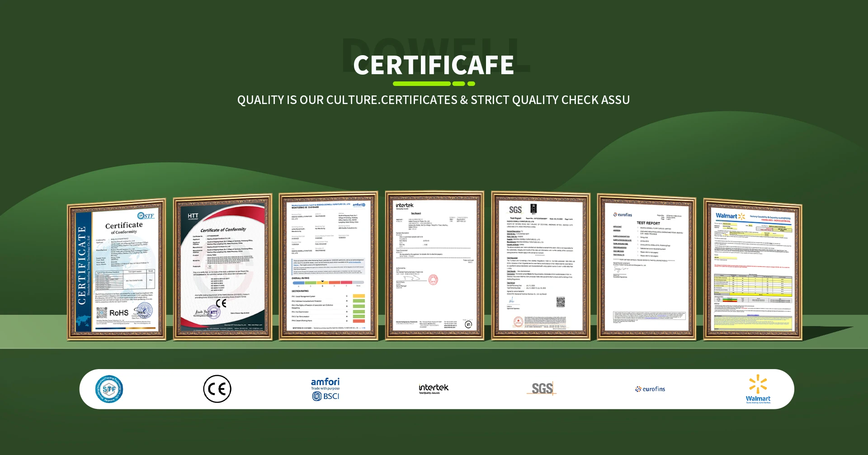This screenshot has height=455, width=868.
Task: Click the Walmart logo in the logo strip
Action: click(758, 389)
